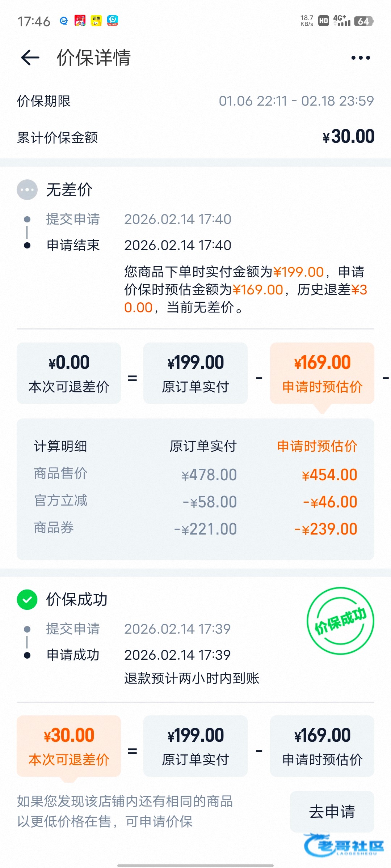This screenshot has width=391, height=868.
Task: Select the ¥199.00 原订单实付 card in 无差价 section
Action: [195, 373]
